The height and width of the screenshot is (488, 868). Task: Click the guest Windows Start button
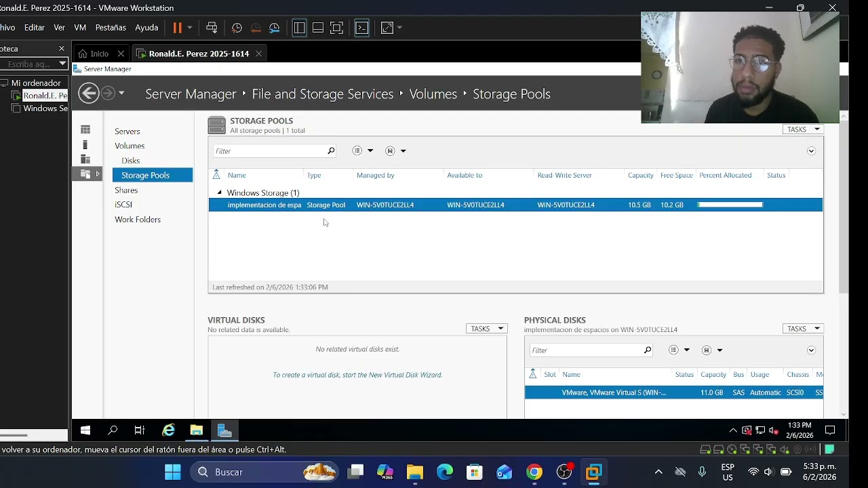coord(85,430)
